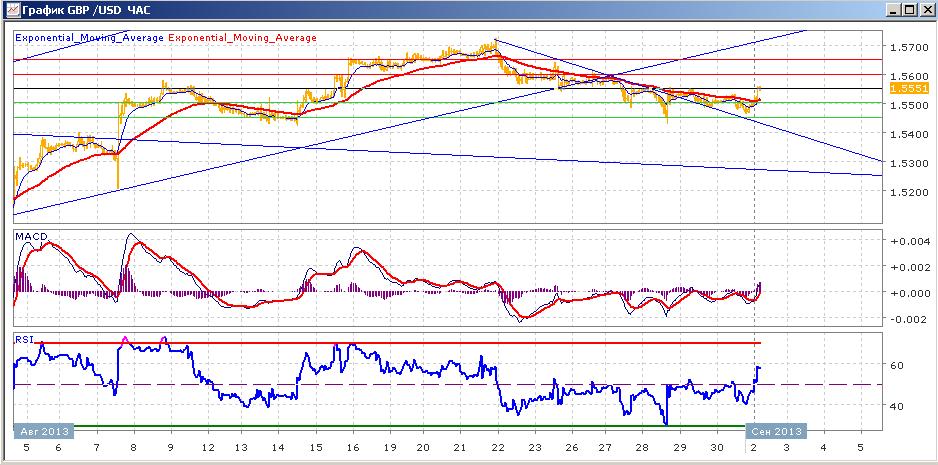Click the 60 RSI axis value
This screenshot has width=938, height=465.
899,365
